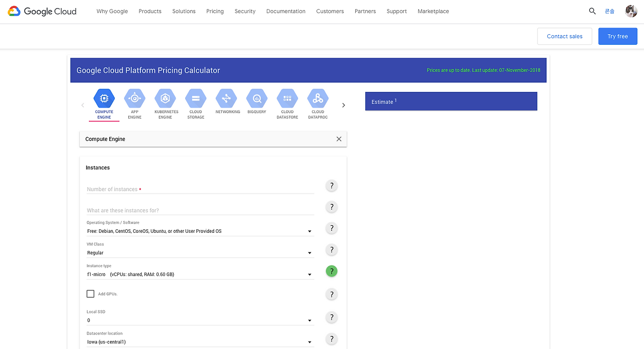This screenshot has height=349, width=644.
Task: Click the search magnifier icon
Action: (x=592, y=11)
